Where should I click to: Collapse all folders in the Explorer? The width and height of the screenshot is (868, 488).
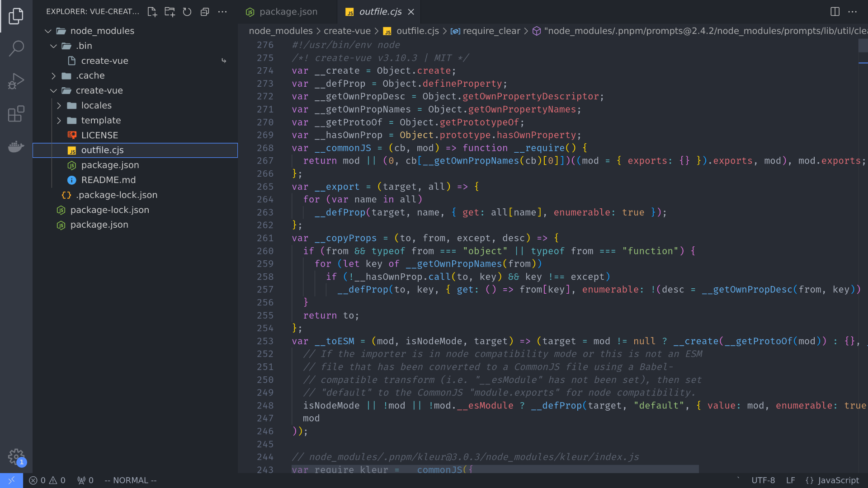click(x=205, y=12)
